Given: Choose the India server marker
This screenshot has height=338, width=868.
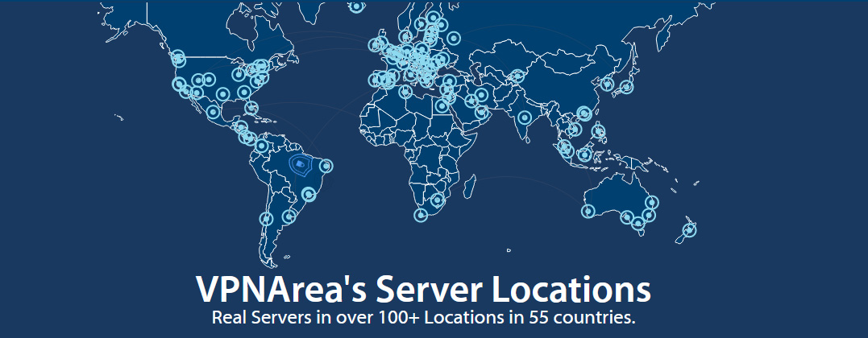Looking at the screenshot, I should tap(524, 117).
